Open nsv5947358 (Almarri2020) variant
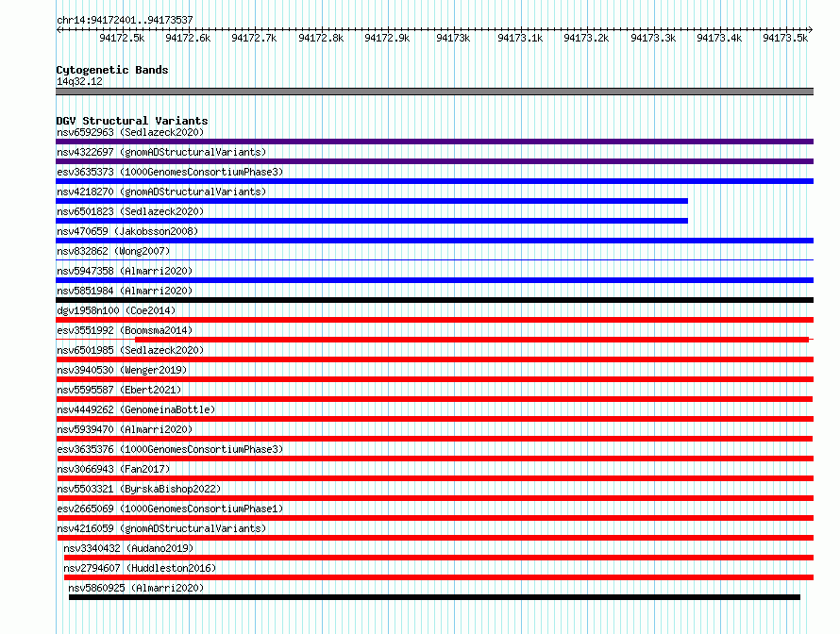The image size is (840, 634). 125,271
